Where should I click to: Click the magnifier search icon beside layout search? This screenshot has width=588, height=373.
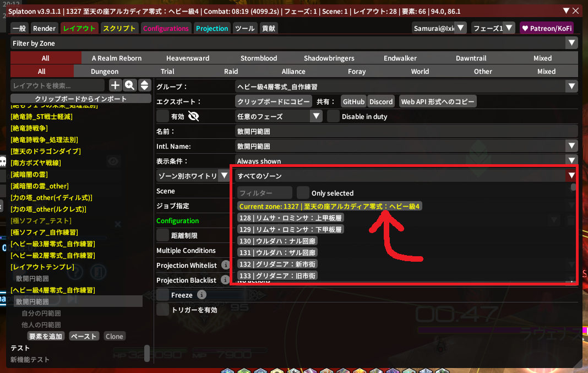[130, 85]
